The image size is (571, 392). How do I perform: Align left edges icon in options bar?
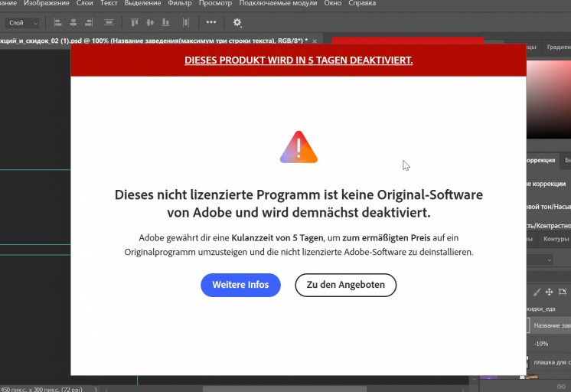click(57, 23)
